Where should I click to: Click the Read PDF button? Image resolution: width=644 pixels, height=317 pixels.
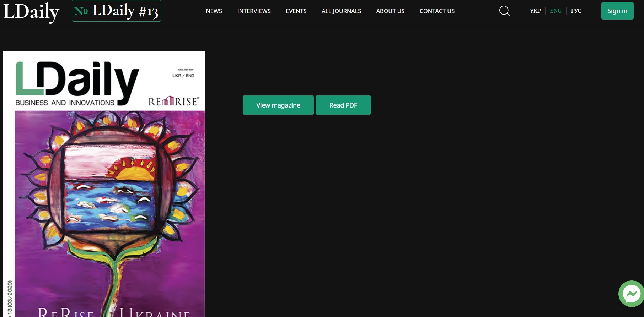343,105
